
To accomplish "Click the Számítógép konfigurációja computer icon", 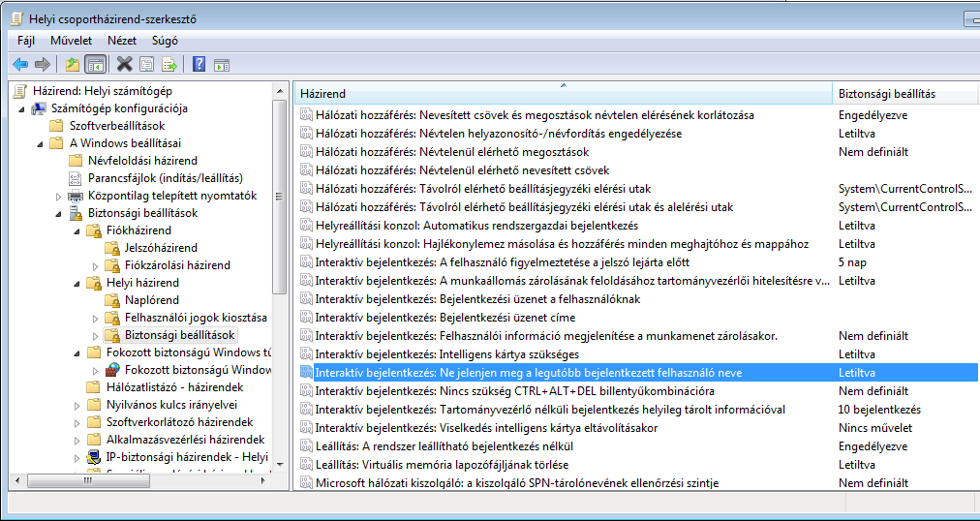I will (x=38, y=108).
